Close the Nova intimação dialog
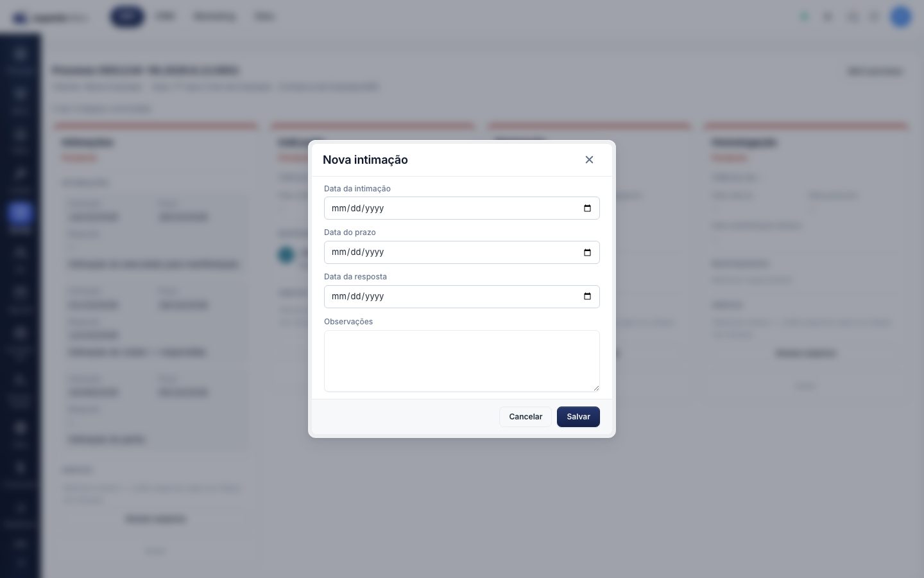 coord(589,159)
